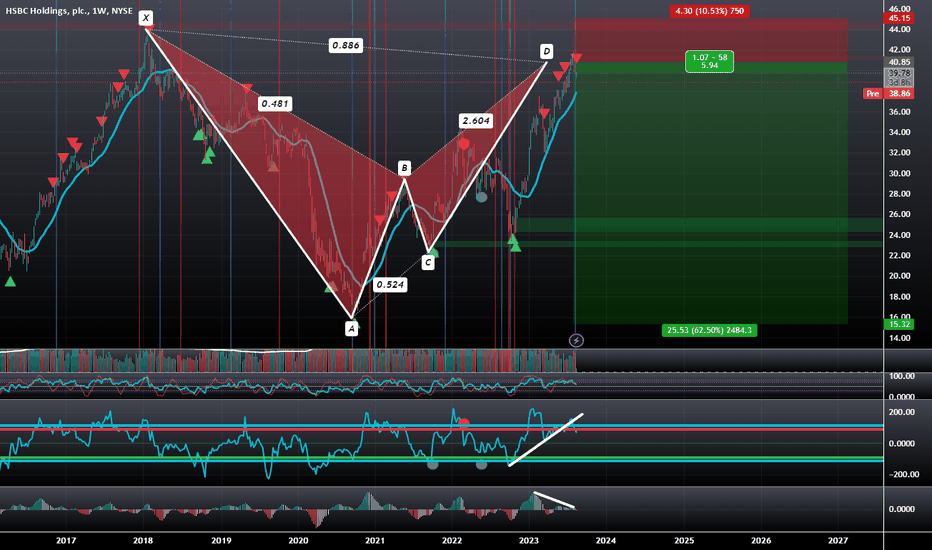Image resolution: width=932 pixels, height=550 pixels.
Task: Click the Pre 38.86 pre-market price tag
Action: [888, 93]
